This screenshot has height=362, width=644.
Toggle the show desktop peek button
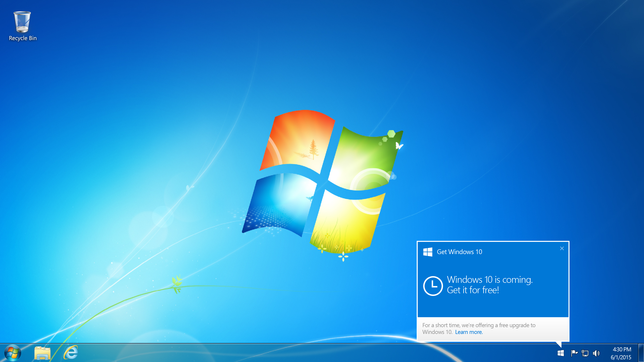[642, 353]
